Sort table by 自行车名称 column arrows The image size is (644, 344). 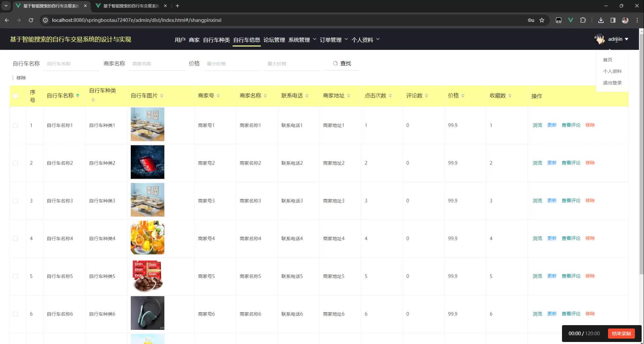78,96
